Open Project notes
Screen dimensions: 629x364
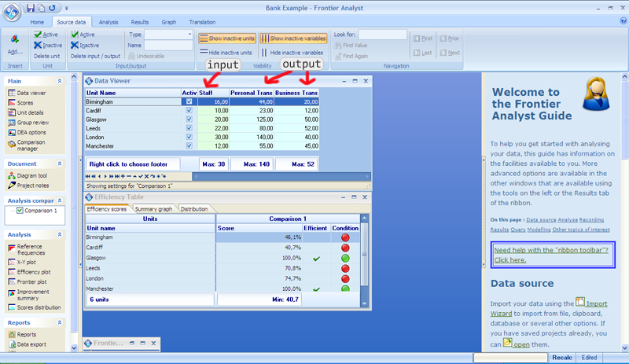tap(28, 186)
